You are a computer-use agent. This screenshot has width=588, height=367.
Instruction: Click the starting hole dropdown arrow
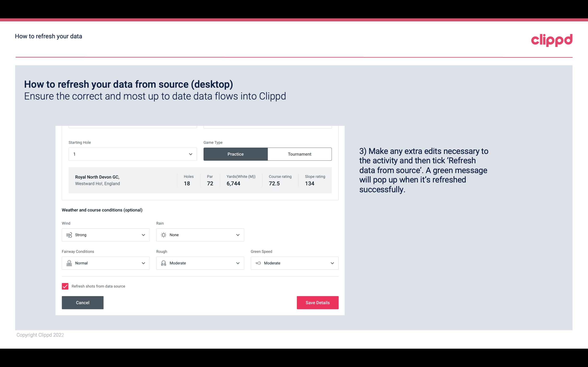[190, 154]
